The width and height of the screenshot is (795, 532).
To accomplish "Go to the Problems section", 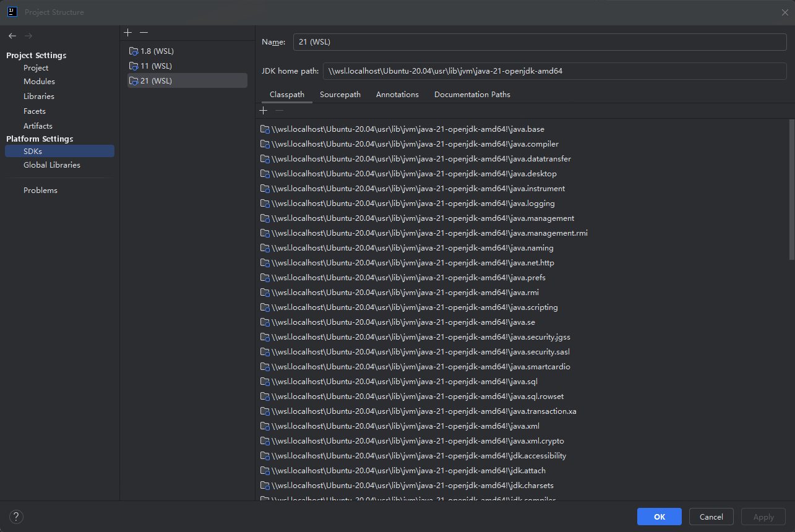I will click(40, 190).
